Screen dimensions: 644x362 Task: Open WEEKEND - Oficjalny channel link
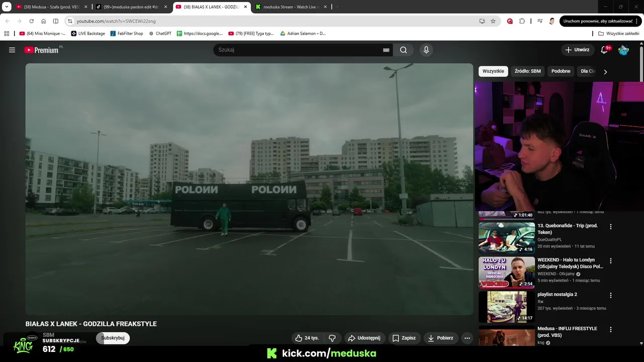point(556,274)
